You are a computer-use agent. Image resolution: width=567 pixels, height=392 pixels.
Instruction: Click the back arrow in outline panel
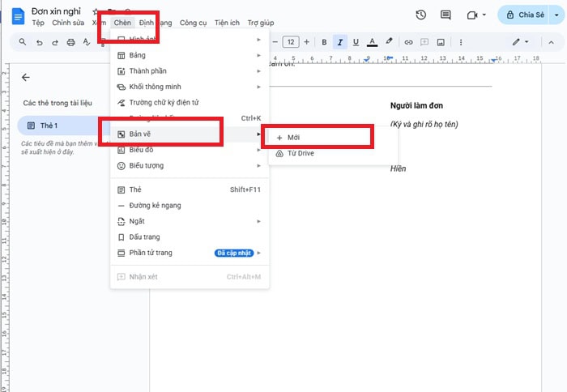coord(25,78)
